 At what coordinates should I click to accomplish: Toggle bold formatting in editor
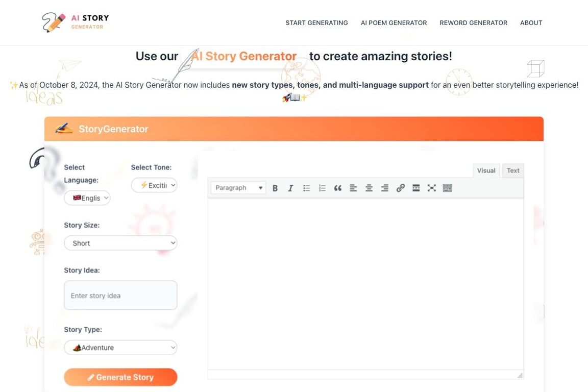coord(275,188)
